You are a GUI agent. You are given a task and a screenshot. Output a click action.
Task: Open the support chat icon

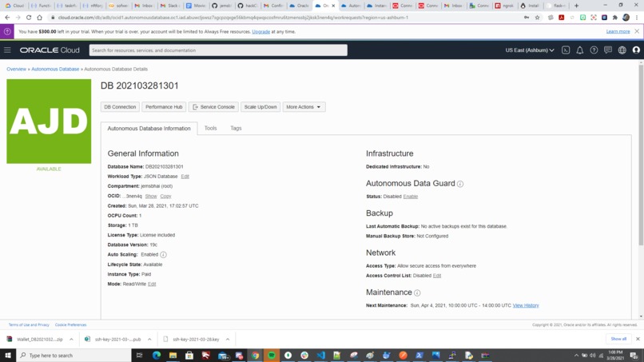pyautogui.click(x=608, y=50)
